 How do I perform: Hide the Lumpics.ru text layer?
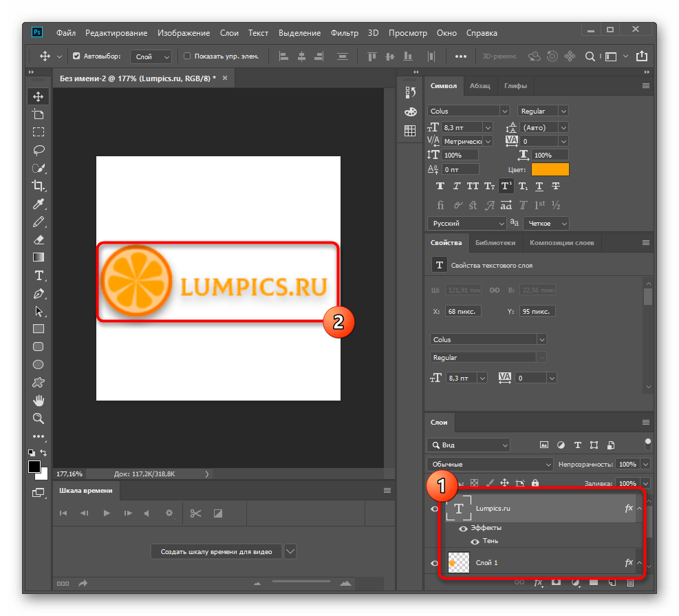[x=434, y=509]
